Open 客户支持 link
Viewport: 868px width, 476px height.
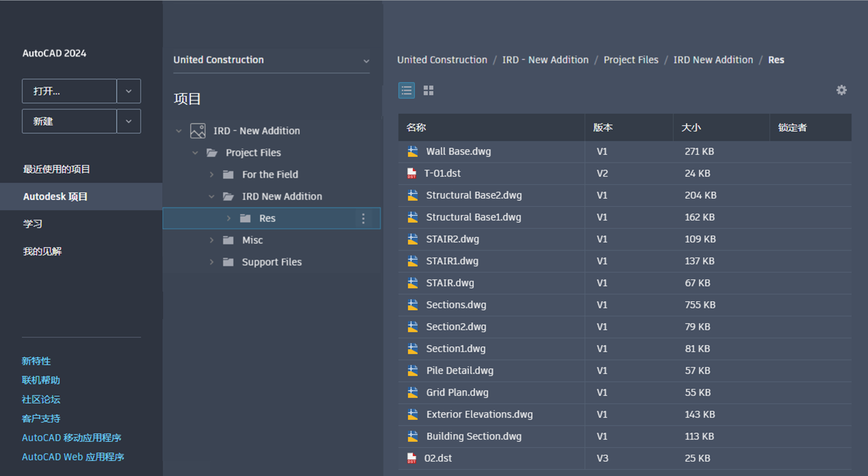(x=41, y=419)
